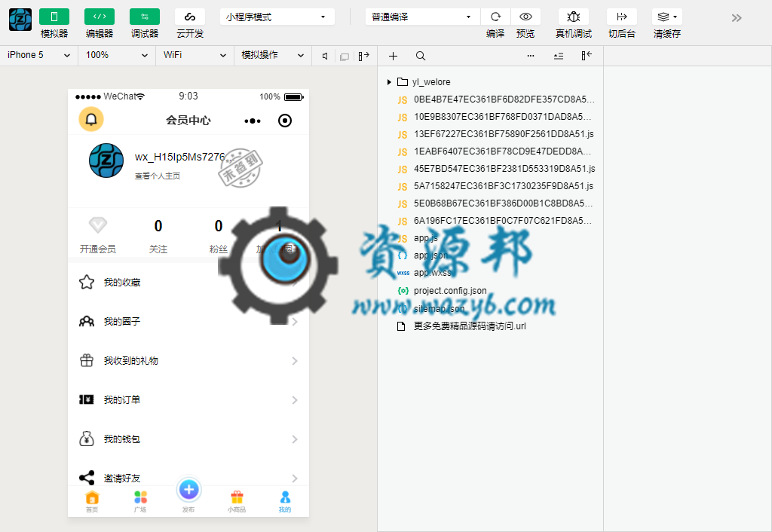
Task: Open 我的收藏 favorites row
Action: [188, 283]
